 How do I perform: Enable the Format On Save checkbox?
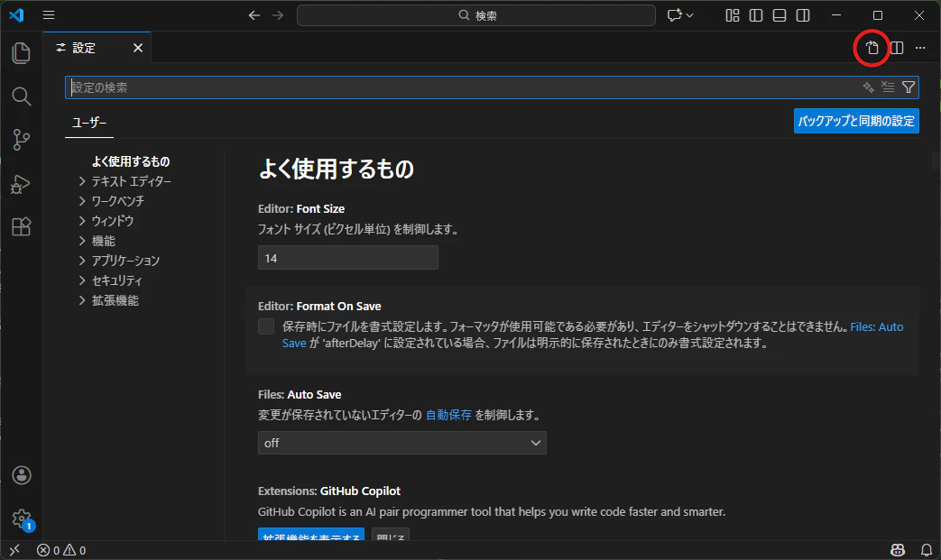(x=266, y=326)
